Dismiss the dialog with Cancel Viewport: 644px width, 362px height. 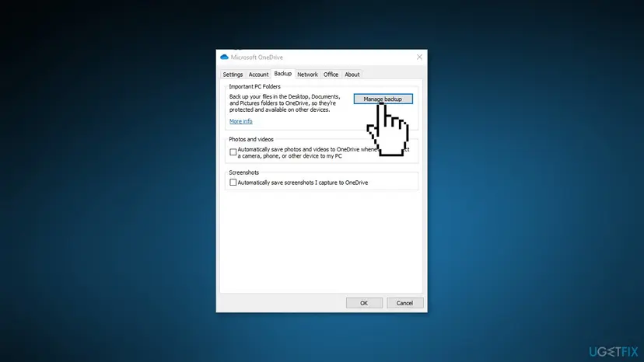coord(404,303)
